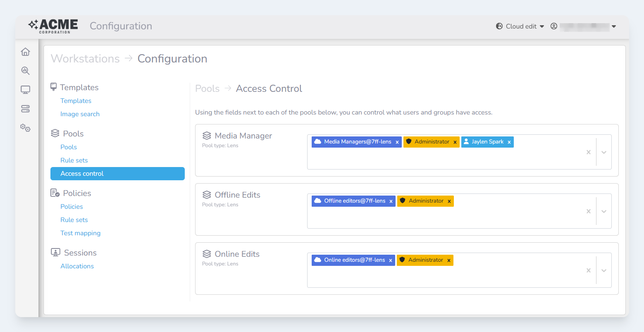Click the ACME Corporation logo
Image resolution: width=644 pixels, height=332 pixels.
(53, 26)
